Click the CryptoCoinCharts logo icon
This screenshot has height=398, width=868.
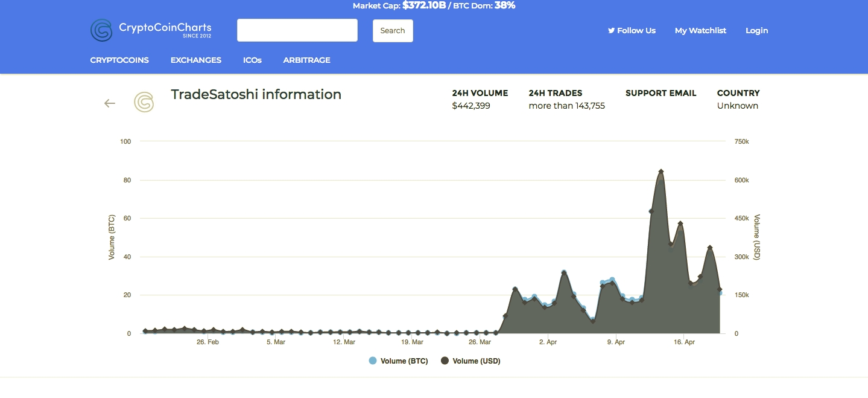tap(101, 30)
